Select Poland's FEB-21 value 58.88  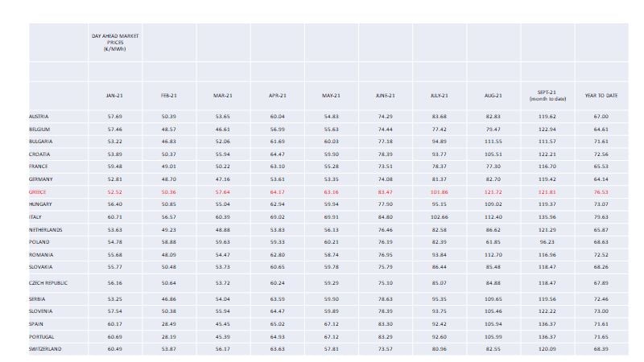click(169, 242)
